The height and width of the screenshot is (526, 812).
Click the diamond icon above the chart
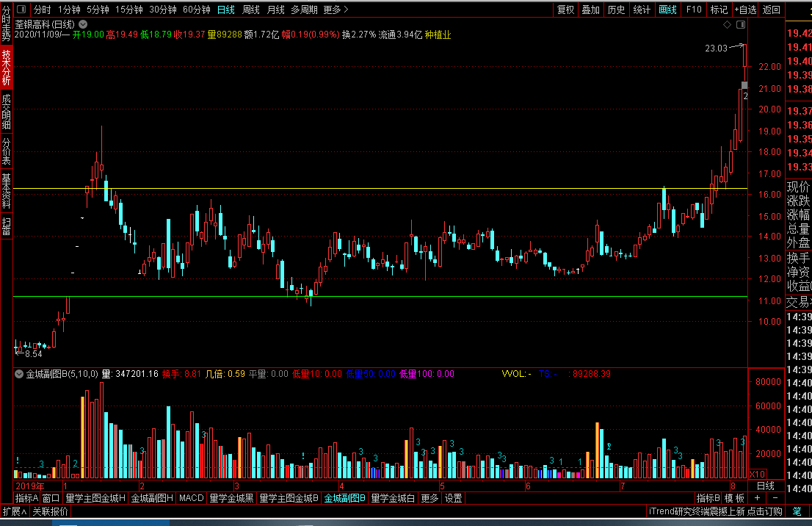pos(727,25)
